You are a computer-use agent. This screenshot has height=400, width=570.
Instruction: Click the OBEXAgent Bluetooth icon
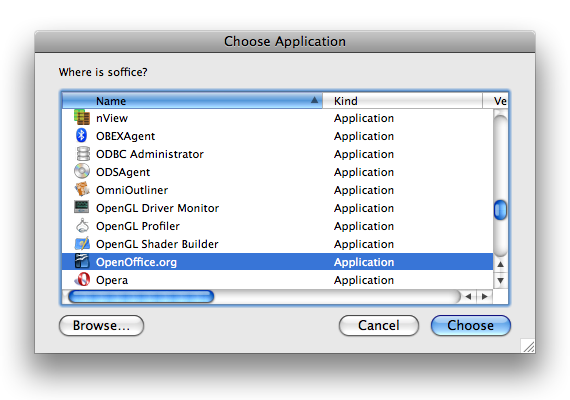tap(81, 136)
